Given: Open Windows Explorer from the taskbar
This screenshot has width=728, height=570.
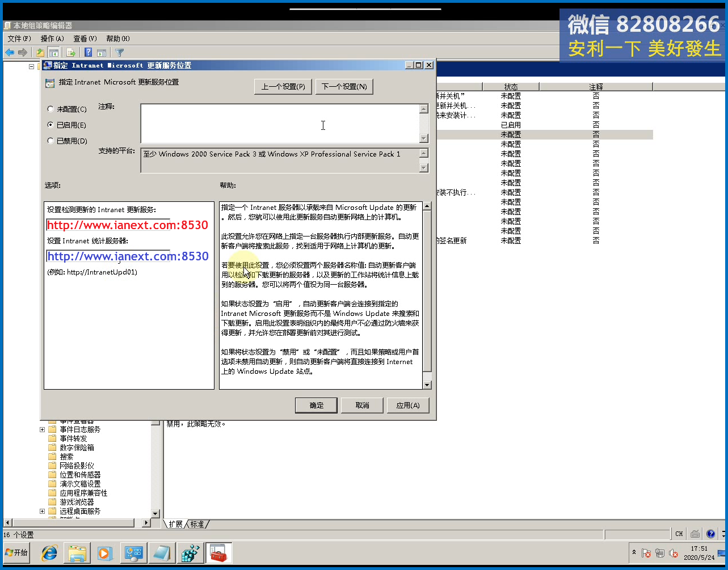Looking at the screenshot, I should (77, 553).
